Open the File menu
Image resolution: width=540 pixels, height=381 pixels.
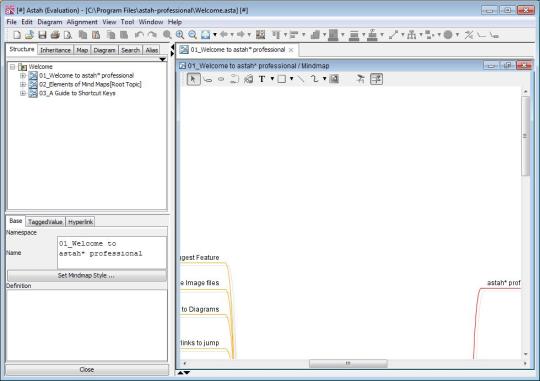coord(11,22)
